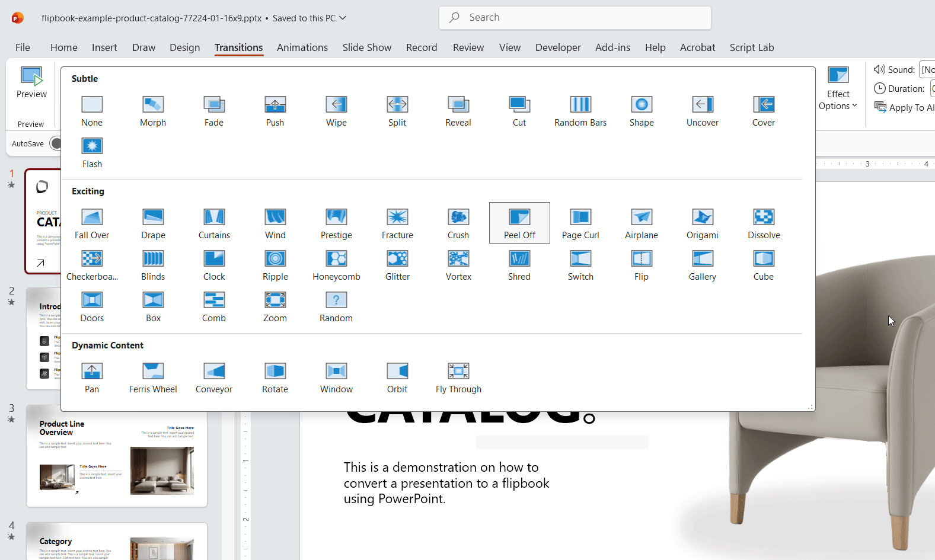Select the Wipe transition
This screenshot has height=560, width=935.
click(x=336, y=111)
